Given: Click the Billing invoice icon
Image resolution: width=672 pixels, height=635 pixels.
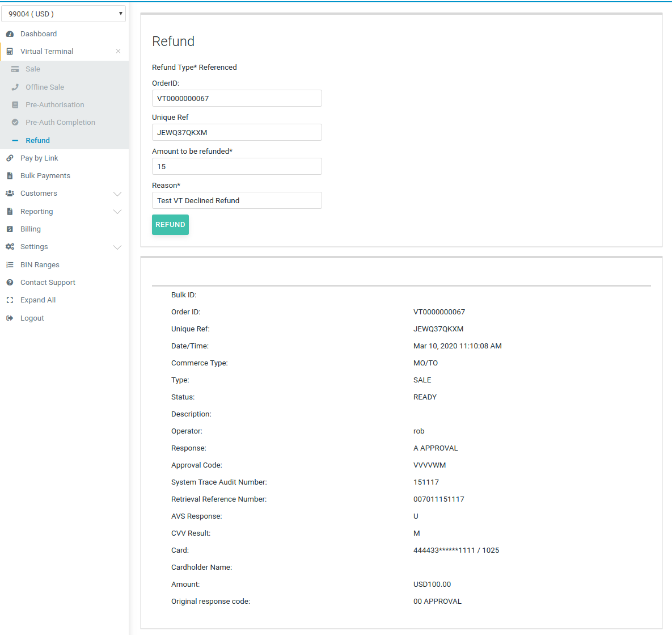Looking at the screenshot, I should point(10,229).
